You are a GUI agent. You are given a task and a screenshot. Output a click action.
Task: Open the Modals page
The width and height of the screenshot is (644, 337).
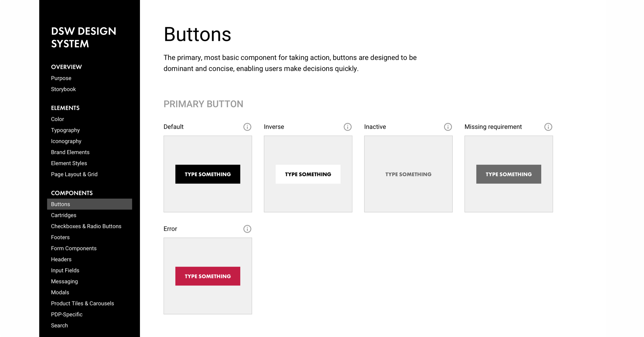(60, 292)
